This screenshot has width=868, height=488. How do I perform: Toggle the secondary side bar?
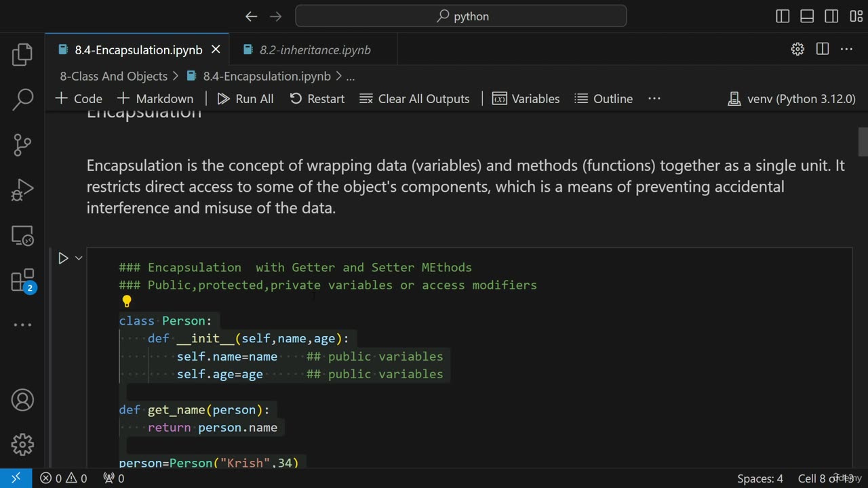[831, 16]
